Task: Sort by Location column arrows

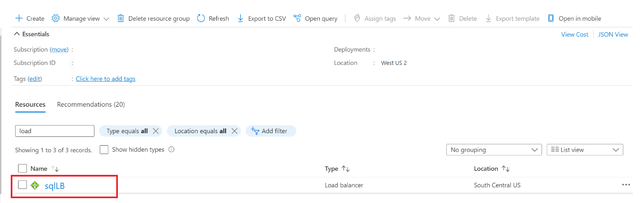Action: point(506,169)
